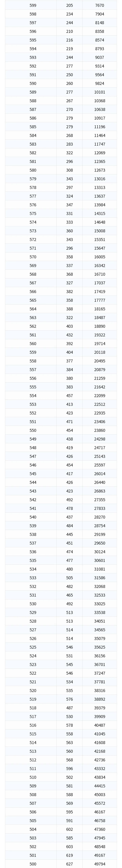Select cumulative value 22099
The image size is (122, 868).
tap(99, 396)
